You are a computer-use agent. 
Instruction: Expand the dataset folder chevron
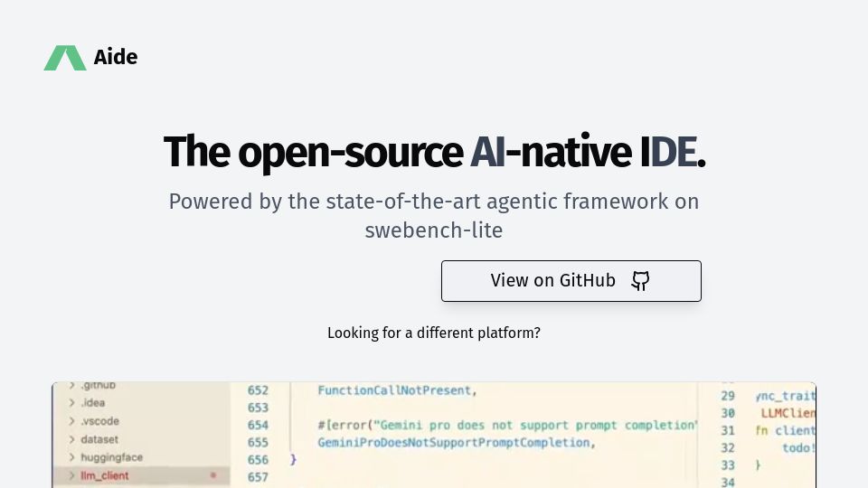pyautogui.click(x=71, y=439)
